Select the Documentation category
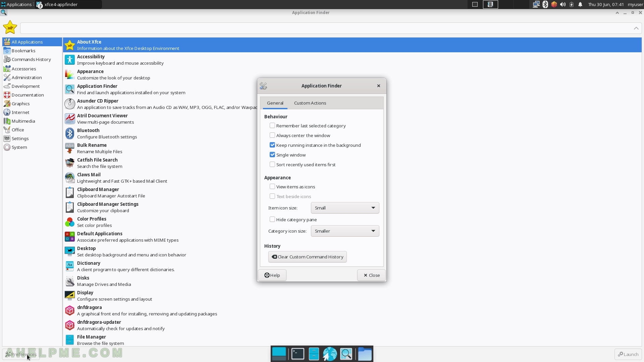The width and height of the screenshot is (644, 362). point(32,95)
